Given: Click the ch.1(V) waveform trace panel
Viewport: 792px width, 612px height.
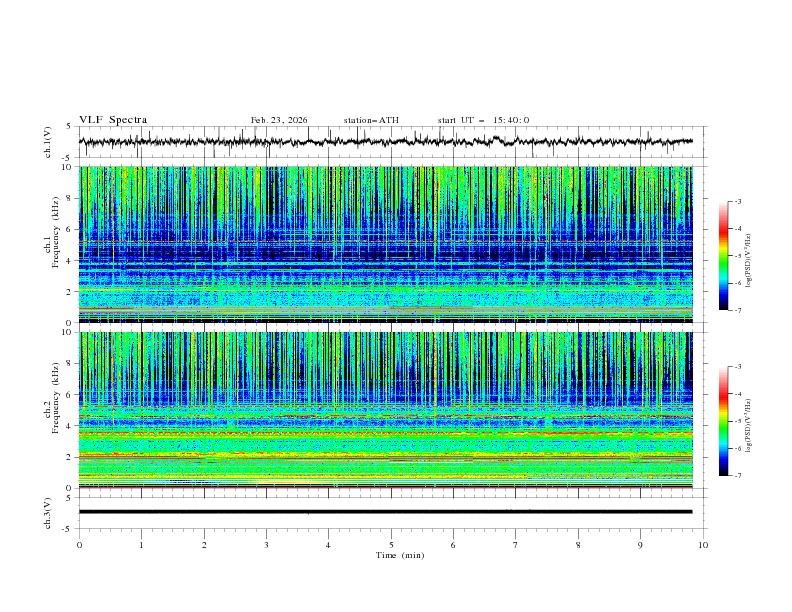Looking at the screenshot, I should coord(390,142).
